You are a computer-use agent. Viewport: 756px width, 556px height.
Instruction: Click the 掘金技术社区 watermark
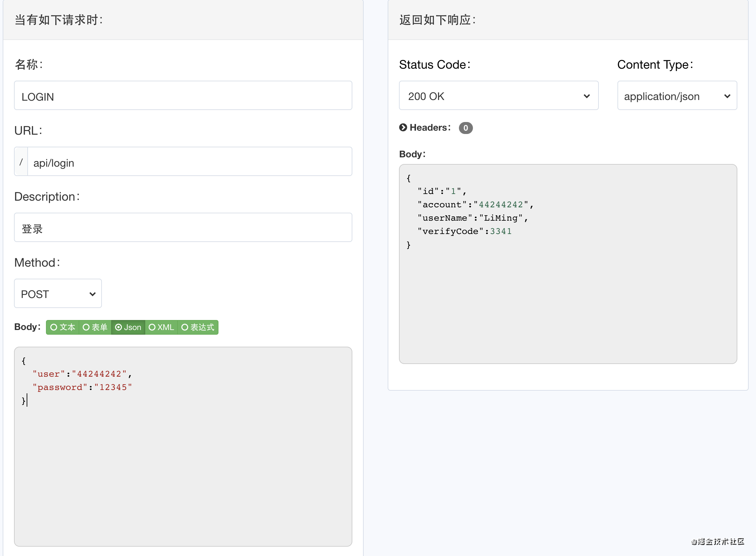718,542
